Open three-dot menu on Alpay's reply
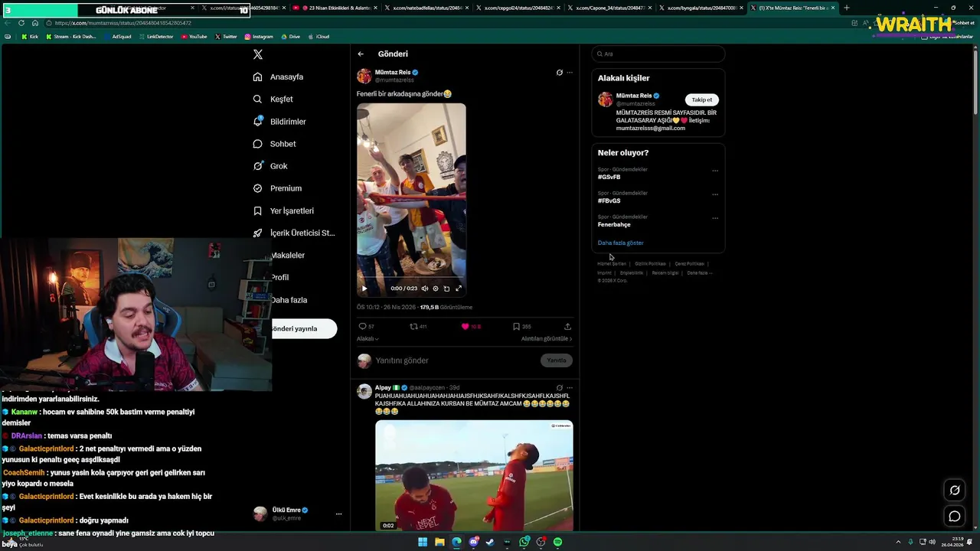Viewport: 980px width, 551px height. tap(569, 388)
